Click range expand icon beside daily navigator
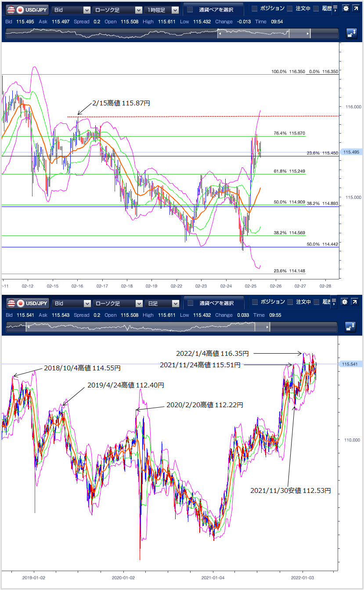This screenshot has height=590, width=364. click(351, 326)
